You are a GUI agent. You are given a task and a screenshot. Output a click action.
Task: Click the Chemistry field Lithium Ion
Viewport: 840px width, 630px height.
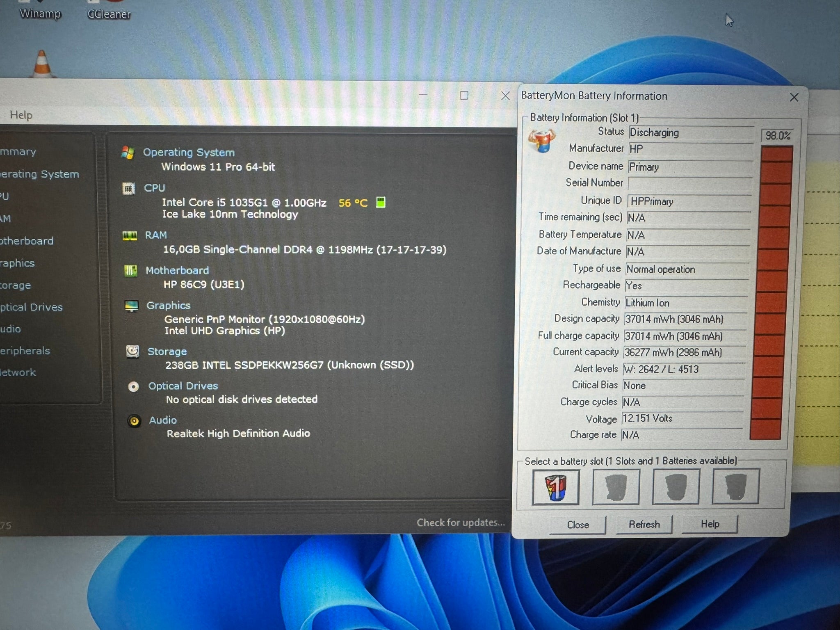[686, 303]
